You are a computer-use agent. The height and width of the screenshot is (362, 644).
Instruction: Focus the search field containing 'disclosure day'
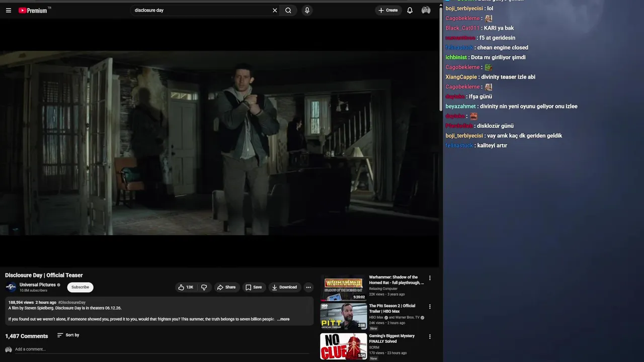(201, 10)
